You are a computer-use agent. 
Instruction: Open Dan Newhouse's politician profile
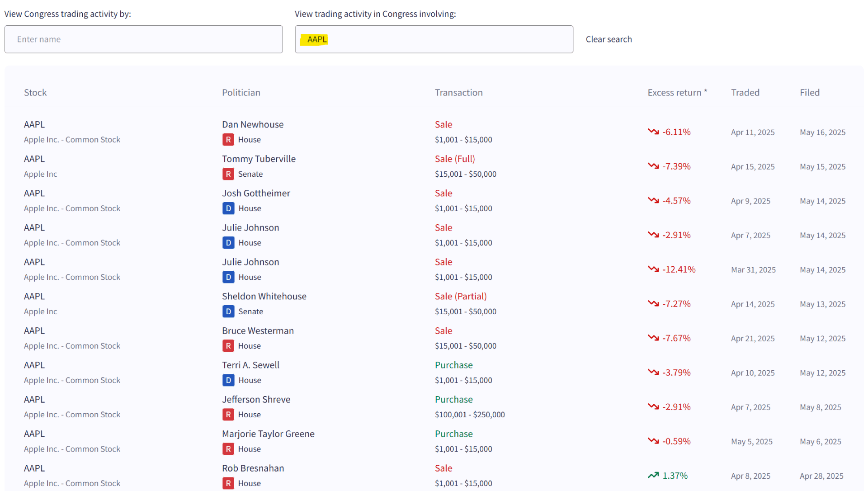253,124
